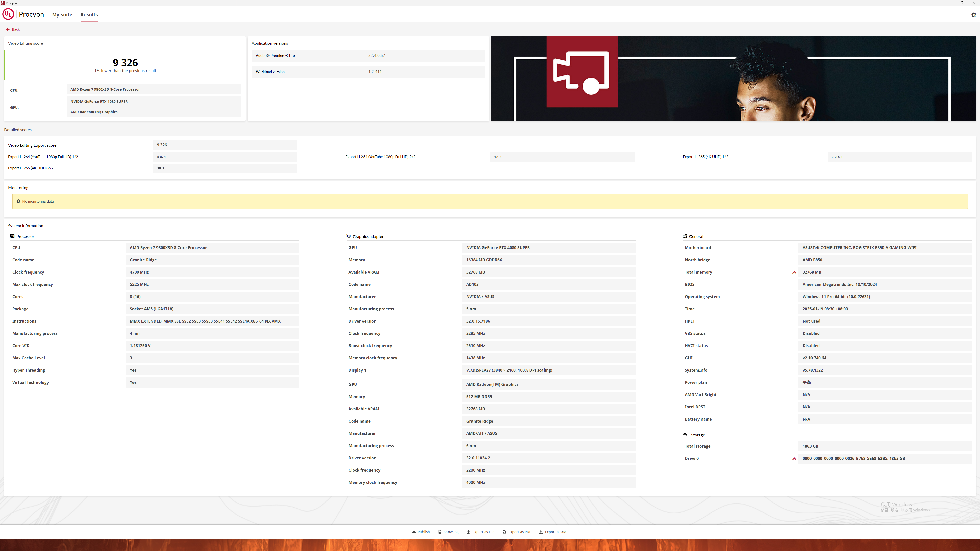Export as PDF
The width and height of the screenshot is (980, 551).
click(x=517, y=532)
